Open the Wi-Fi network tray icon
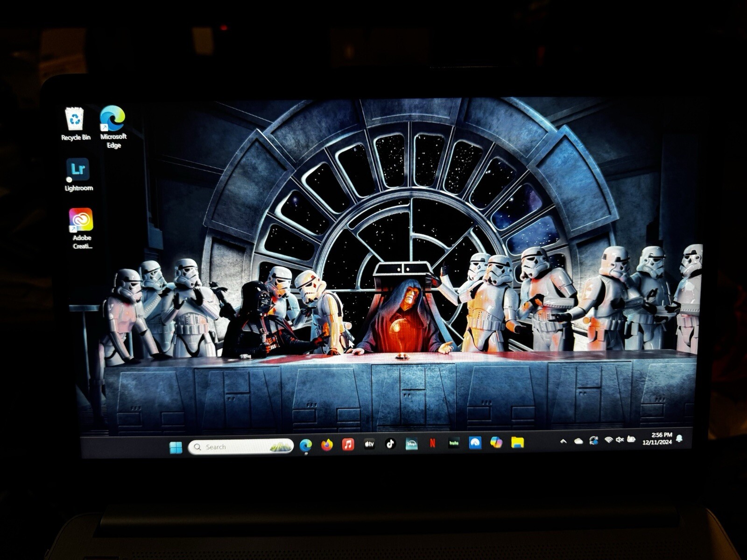 (x=608, y=440)
